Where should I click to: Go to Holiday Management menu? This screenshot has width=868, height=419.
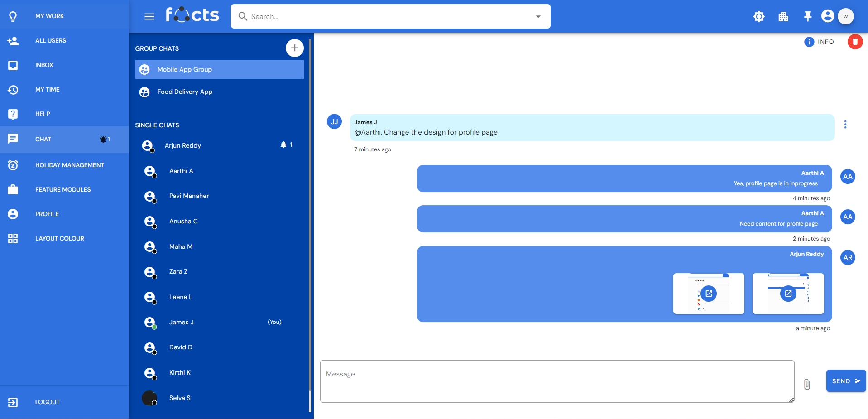click(x=69, y=165)
